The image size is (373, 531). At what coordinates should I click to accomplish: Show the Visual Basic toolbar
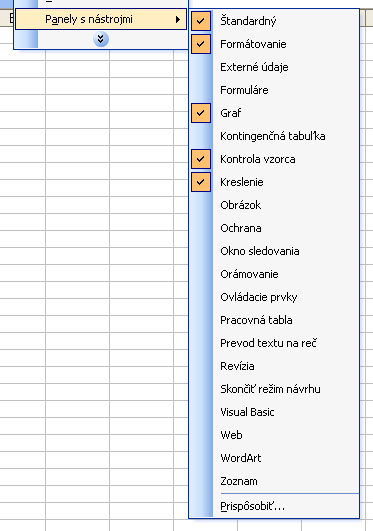(274, 412)
